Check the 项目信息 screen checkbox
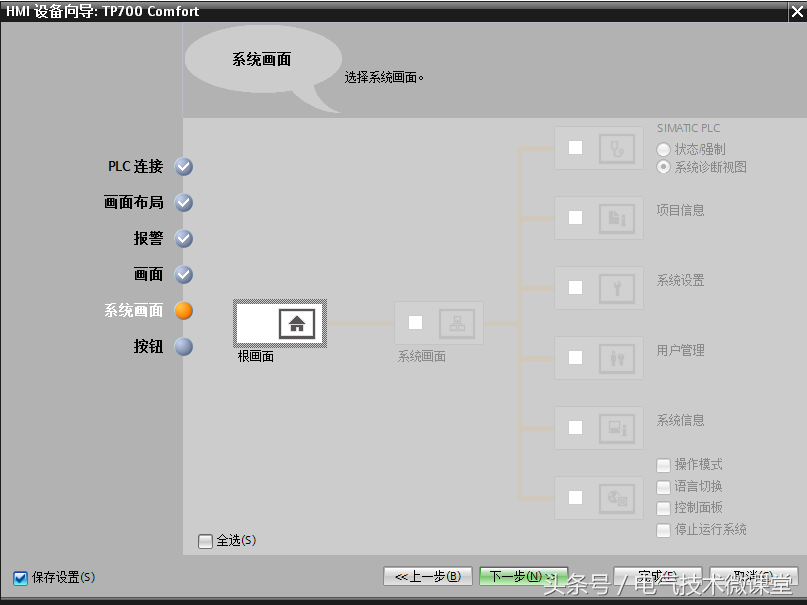This screenshot has height=605, width=807. click(575, 218)
